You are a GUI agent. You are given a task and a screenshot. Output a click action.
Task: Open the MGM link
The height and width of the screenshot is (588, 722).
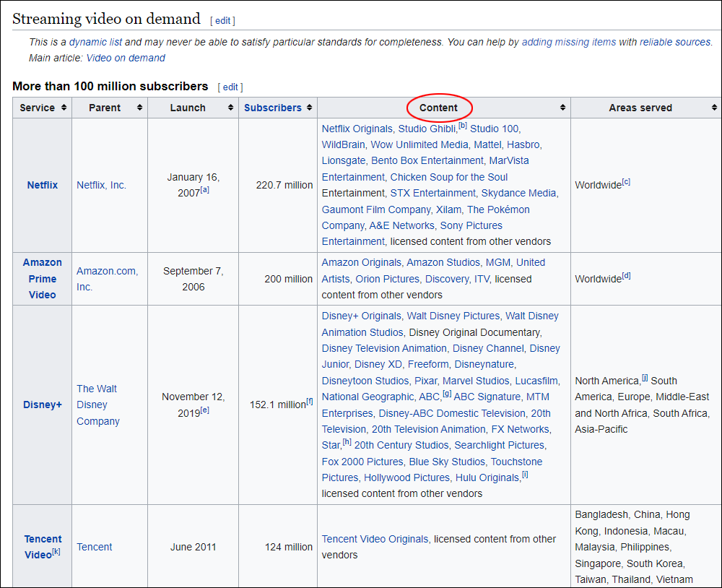pos(498,262)
